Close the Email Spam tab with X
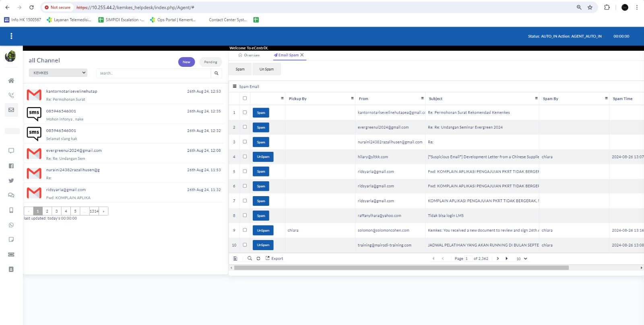The image size is (644, 325). [x=302, y=55]
